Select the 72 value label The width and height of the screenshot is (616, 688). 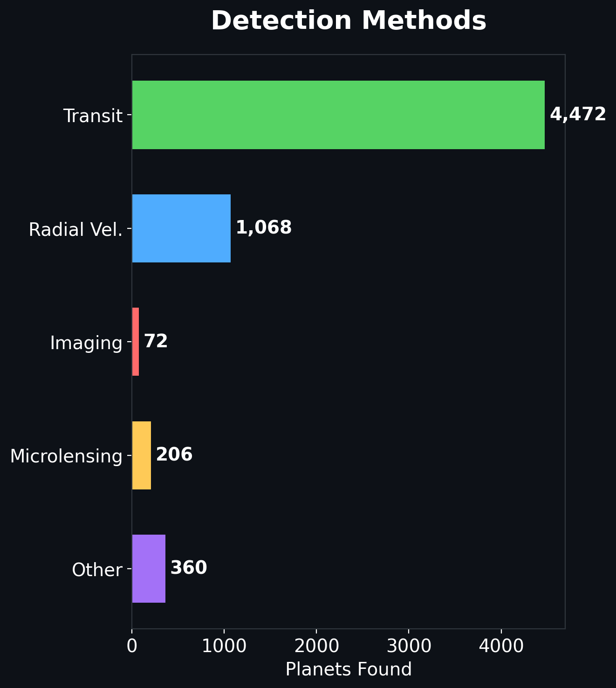[156, 342]
